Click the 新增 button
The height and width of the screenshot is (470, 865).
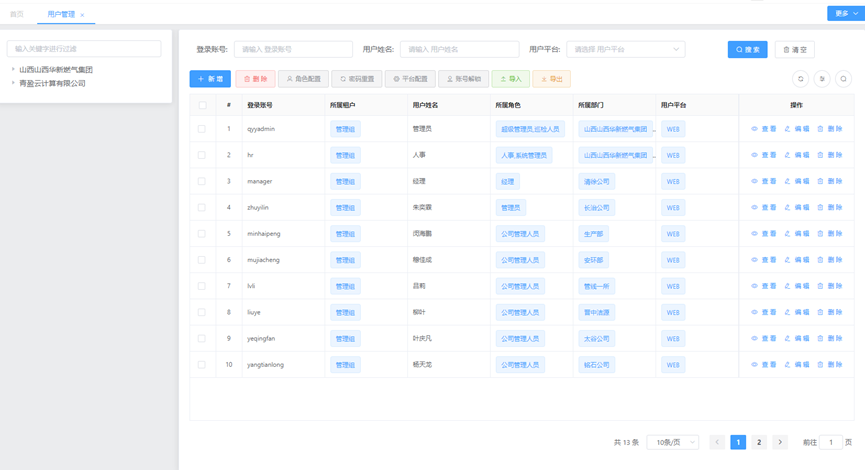click(210, 79)
